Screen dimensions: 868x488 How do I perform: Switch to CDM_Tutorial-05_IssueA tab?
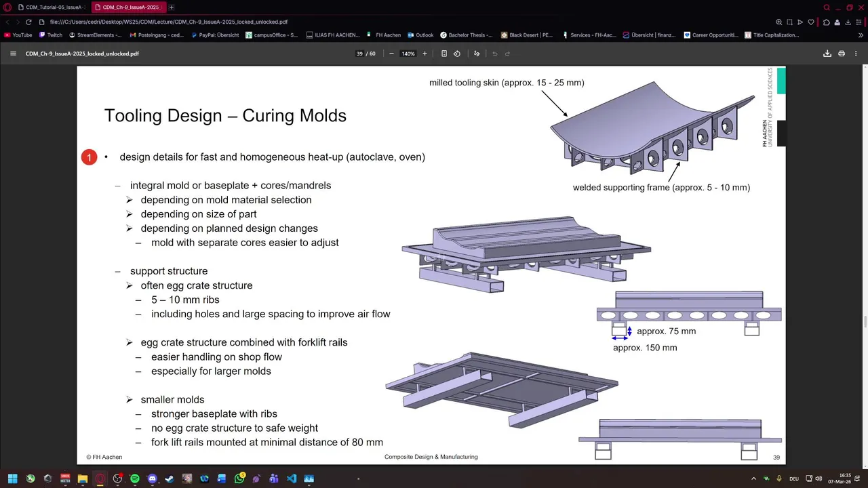pos(52,7)
